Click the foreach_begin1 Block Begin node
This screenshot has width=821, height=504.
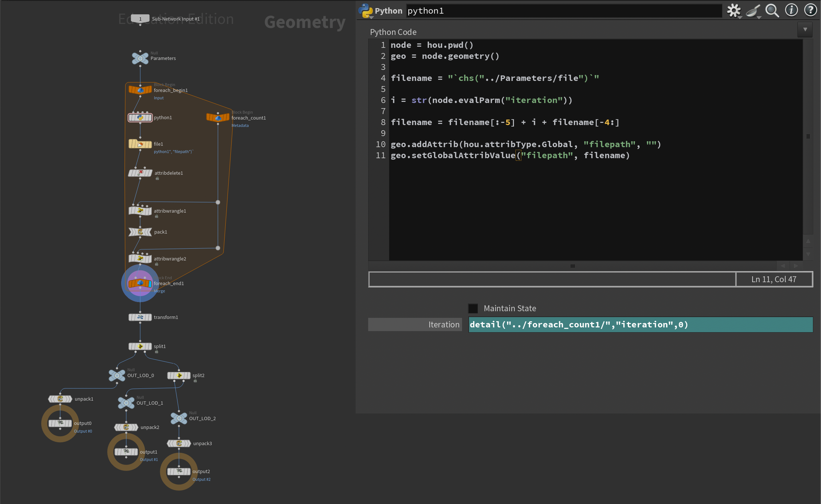pyautogui.click(x=140, y=90)
